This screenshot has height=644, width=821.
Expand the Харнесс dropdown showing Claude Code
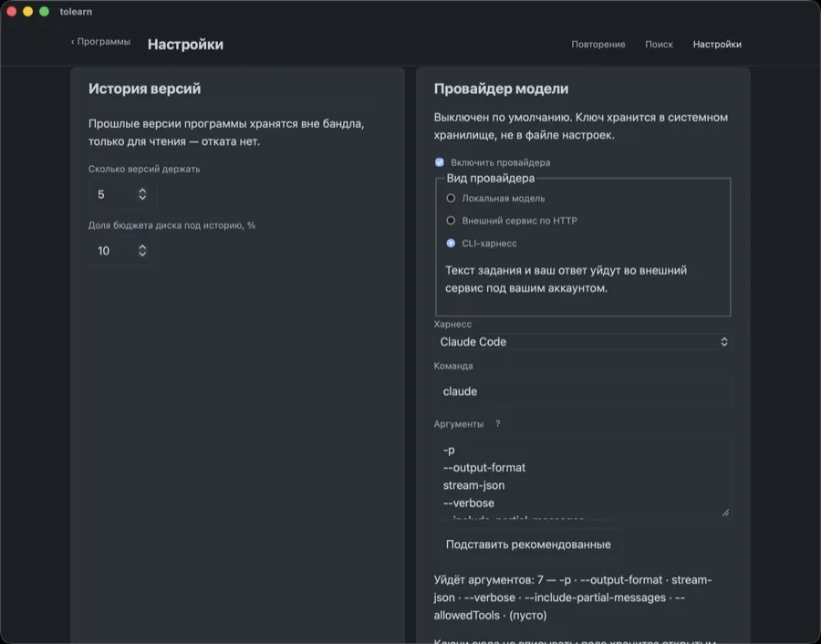tap(582, 342)
